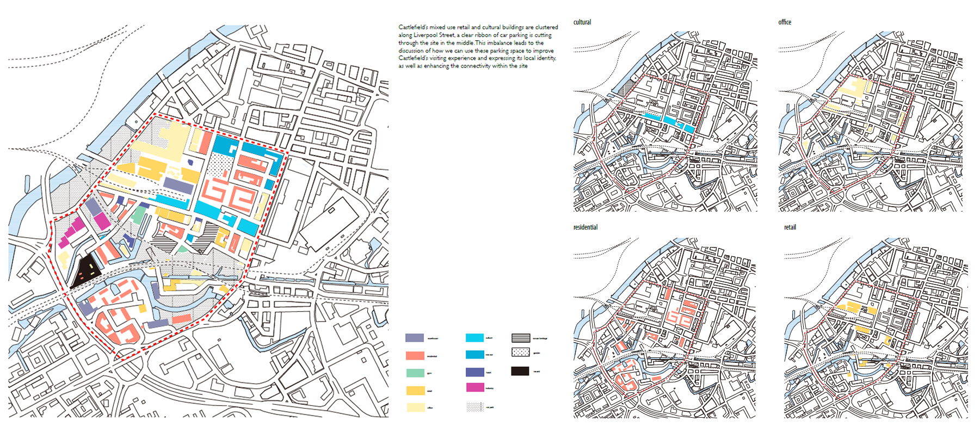The image size is (980, 433).
Task: Select the pale yellow office legend swatch
Action: (x=415, y=407)
